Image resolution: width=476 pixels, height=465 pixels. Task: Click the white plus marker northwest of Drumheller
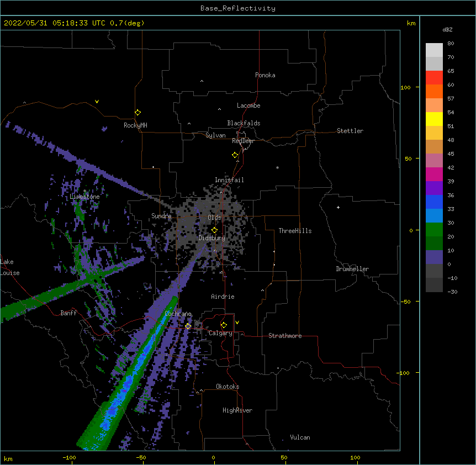pyautogui.click(x=338, y=207)
